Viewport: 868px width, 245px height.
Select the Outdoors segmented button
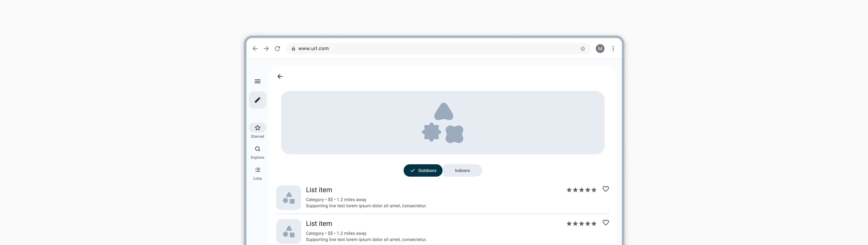(423, 170)
